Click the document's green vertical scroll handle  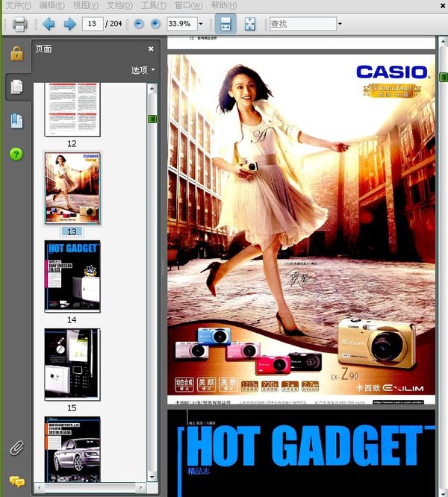[444, 77]
